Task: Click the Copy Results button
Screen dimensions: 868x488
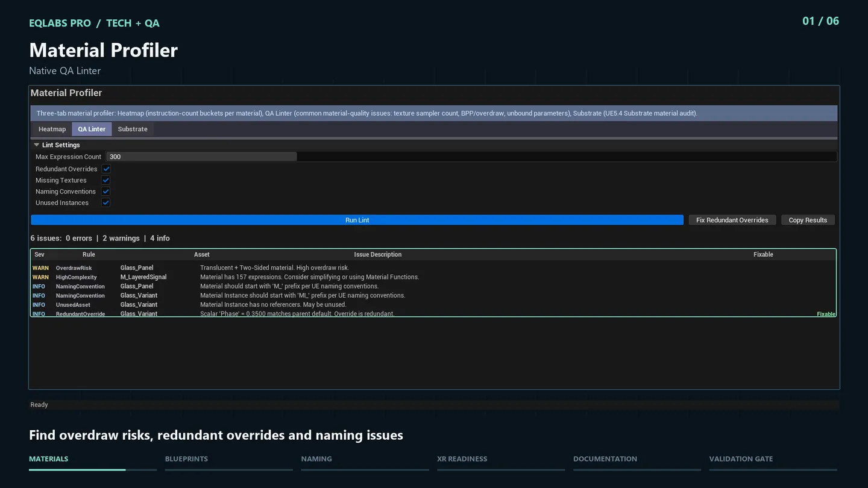Action: tap(808, 220)
